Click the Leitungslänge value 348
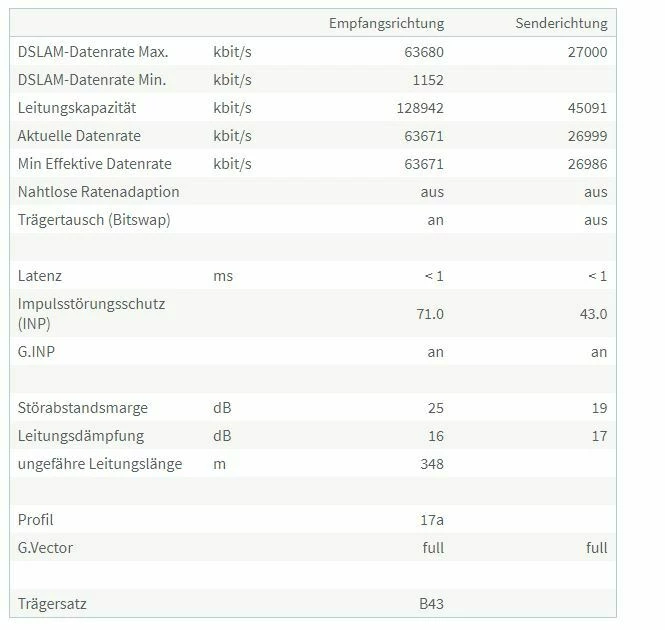 (432, 464)
